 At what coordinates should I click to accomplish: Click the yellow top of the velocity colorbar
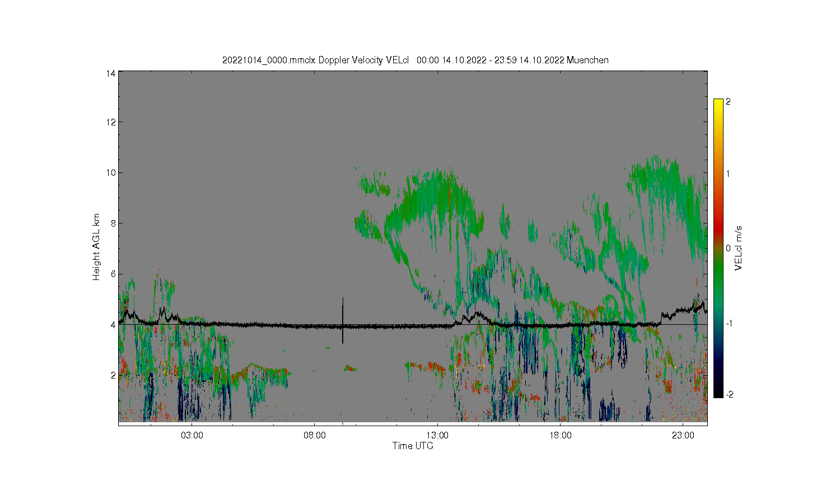click(718, 104)
